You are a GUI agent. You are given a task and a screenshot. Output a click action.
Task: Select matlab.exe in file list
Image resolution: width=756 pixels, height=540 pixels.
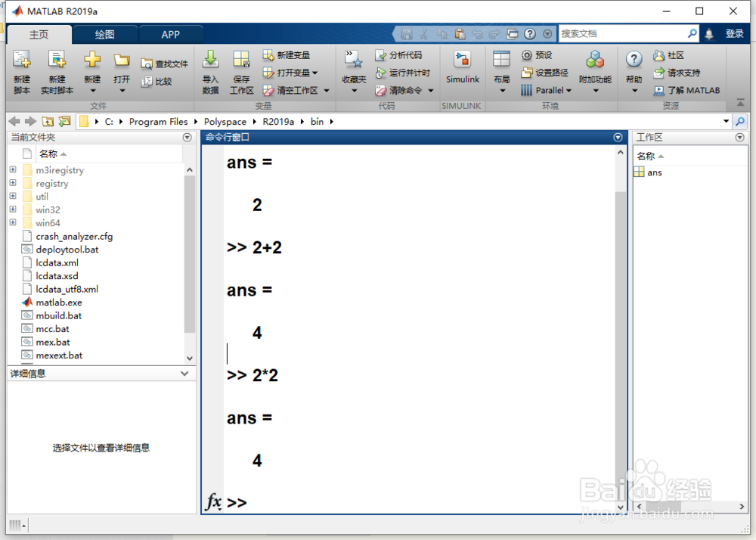point(59,303)
